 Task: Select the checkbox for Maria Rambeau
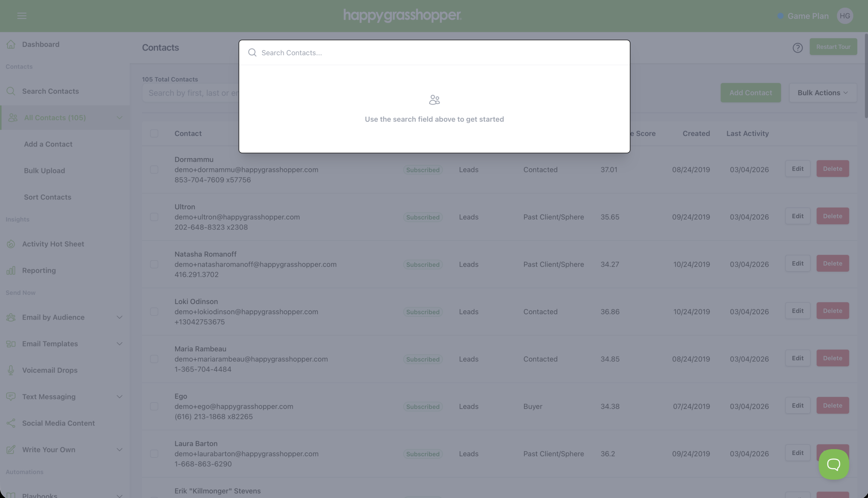(154, 359)
